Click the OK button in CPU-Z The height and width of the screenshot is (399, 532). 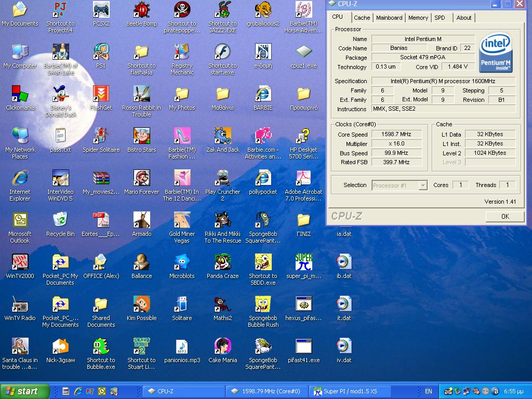click(x=505, y=217)
